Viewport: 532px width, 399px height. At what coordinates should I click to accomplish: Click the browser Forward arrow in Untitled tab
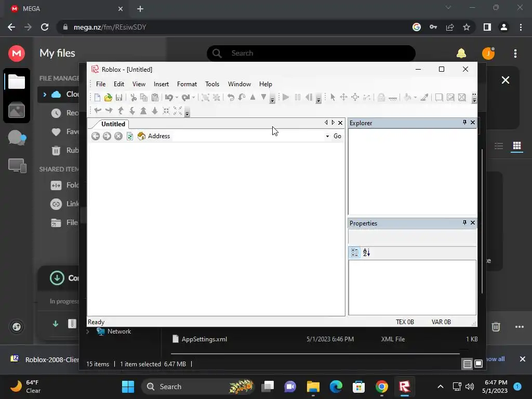click(107, 136)
